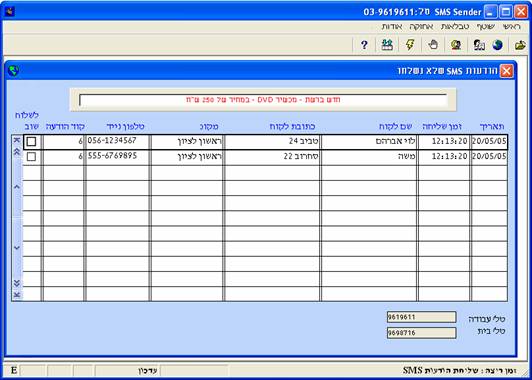Click the טלפון נייד column header
532x380 pixels.
[126, 127]
